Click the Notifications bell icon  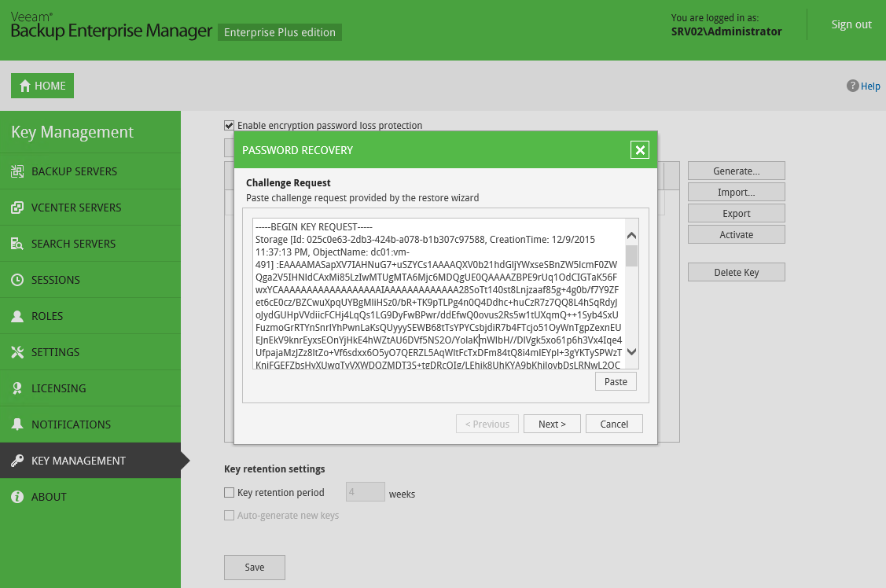[x=17, y=424]
